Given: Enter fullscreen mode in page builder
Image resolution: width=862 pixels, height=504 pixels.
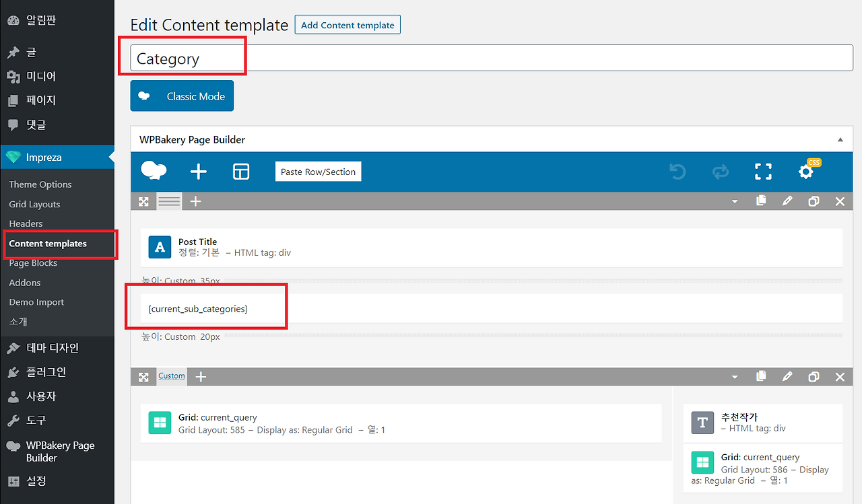Looking at the screenshot, I should tap(763, 172).
